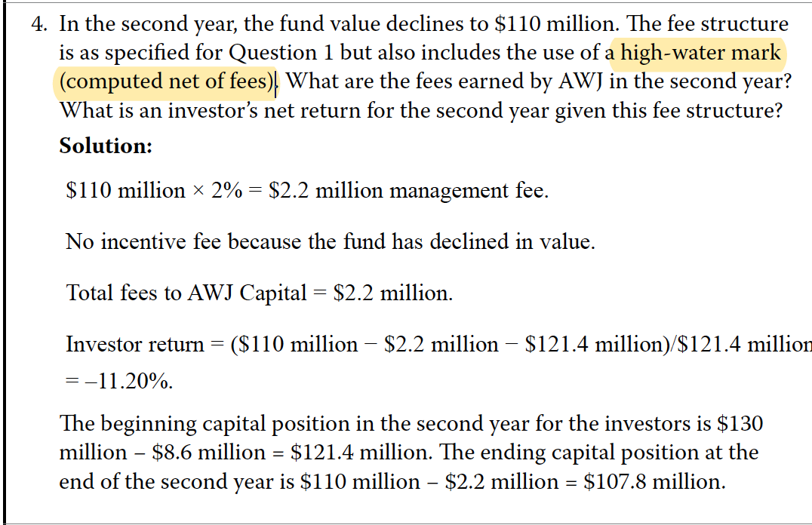Click "2%" in the management fee calculation
812x525 pixels.
(x=226, y=190)
